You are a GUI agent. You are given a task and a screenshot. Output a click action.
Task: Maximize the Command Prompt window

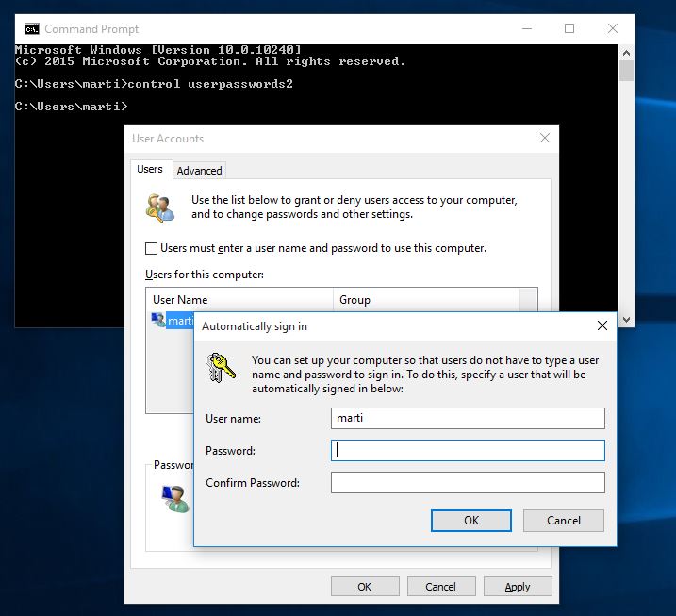[569, 29]
